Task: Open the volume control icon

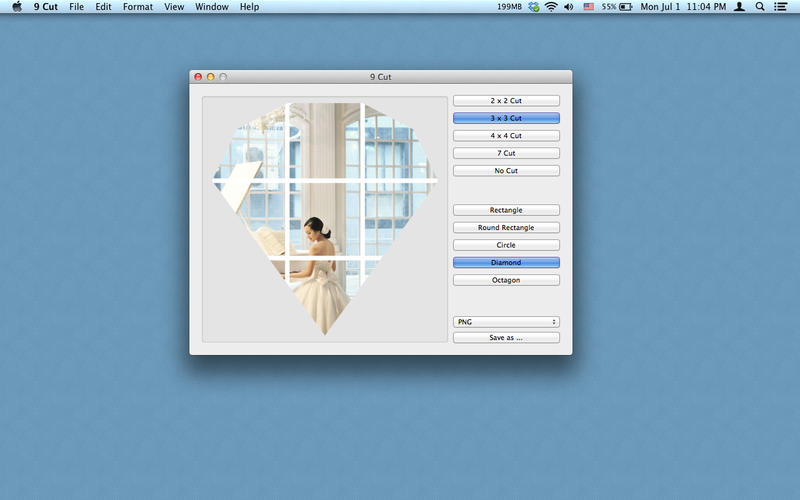Action: 569,7
